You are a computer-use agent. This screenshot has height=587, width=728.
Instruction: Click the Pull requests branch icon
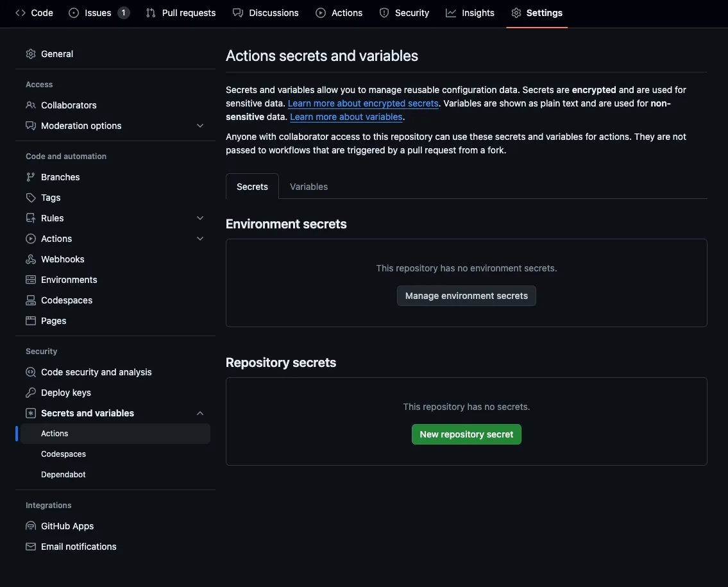pos(151,13)
